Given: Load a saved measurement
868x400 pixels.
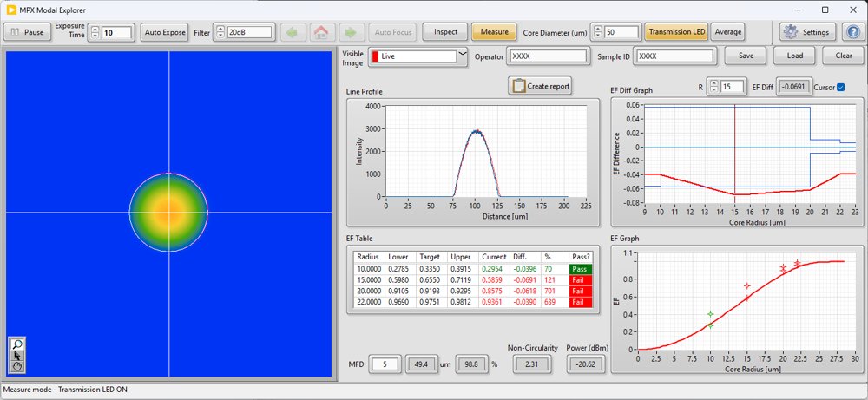Looking at the screenshot, I should click(794, 56).
